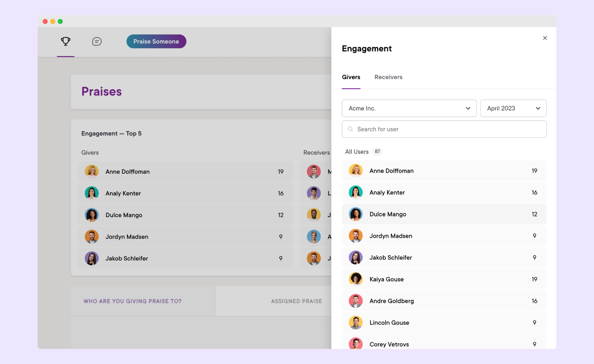
Task: Click Lincoln Gouse's avatar picture
Action: click(355, 323)
